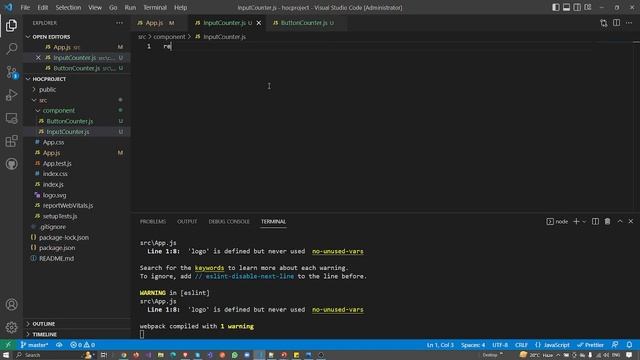Maximize the panel size chevron
This screenshot has height=360, width=640.
(x=620, y=221)
